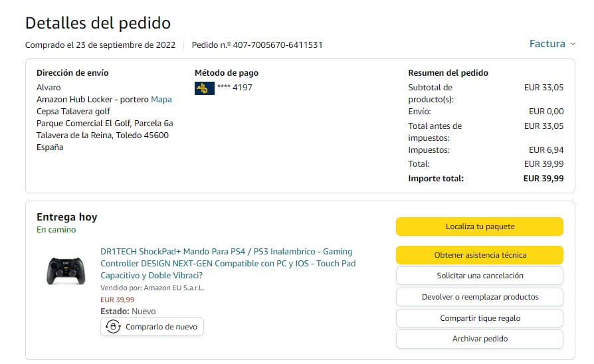
Task: Click Compartir tique regalo button
Action: (x=479, y=318)
